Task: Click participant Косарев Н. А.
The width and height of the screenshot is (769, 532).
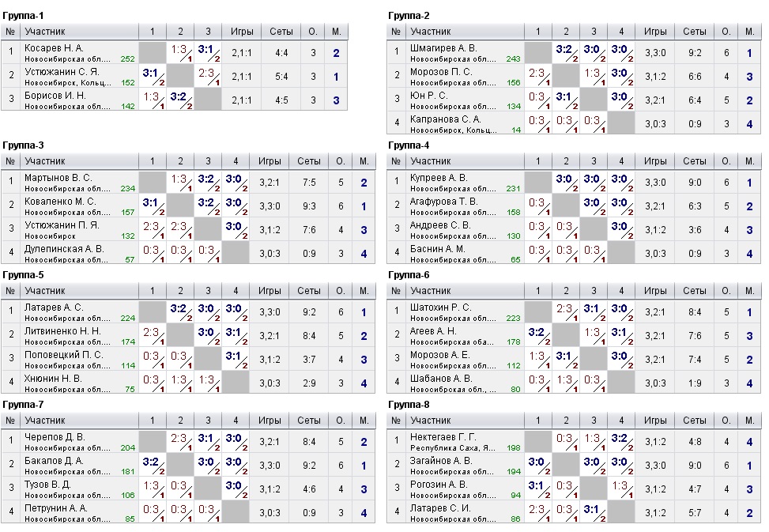Action: pyautogui.click(x=54, y=48)
